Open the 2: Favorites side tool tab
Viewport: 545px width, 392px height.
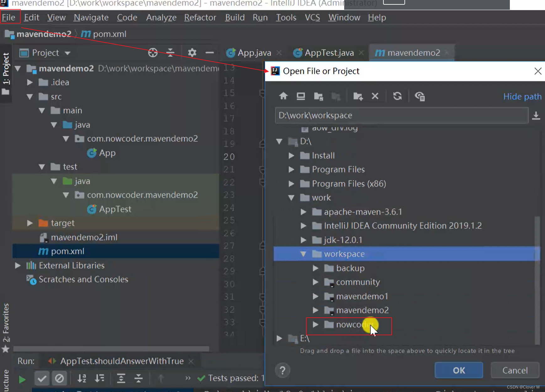coord(6,328)
